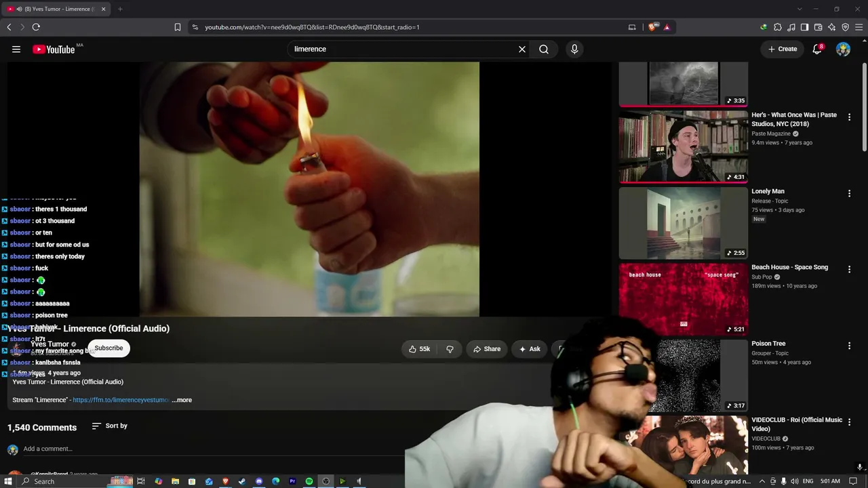Play Beach House Space Song thumbnail

684,299
